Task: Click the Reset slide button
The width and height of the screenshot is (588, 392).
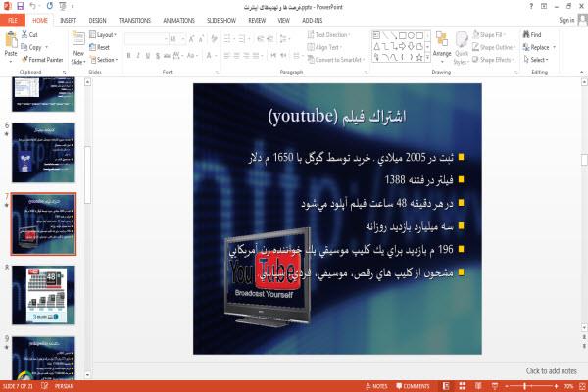Action: [x=99, y=47]
